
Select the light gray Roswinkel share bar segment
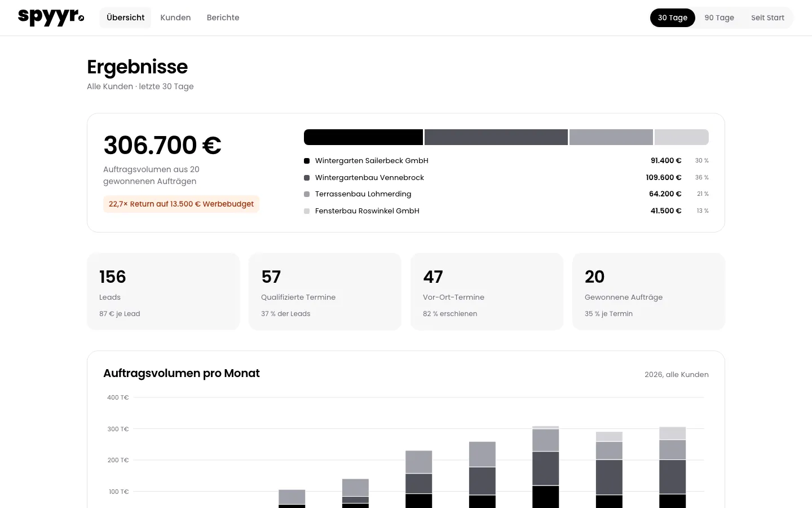[x=682, y=137]
